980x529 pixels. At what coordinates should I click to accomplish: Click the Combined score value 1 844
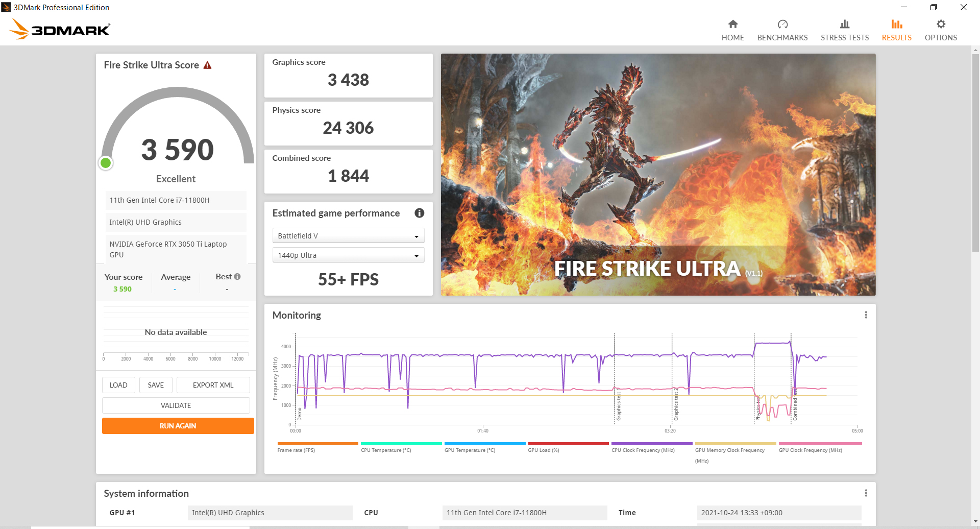[348, 176]
